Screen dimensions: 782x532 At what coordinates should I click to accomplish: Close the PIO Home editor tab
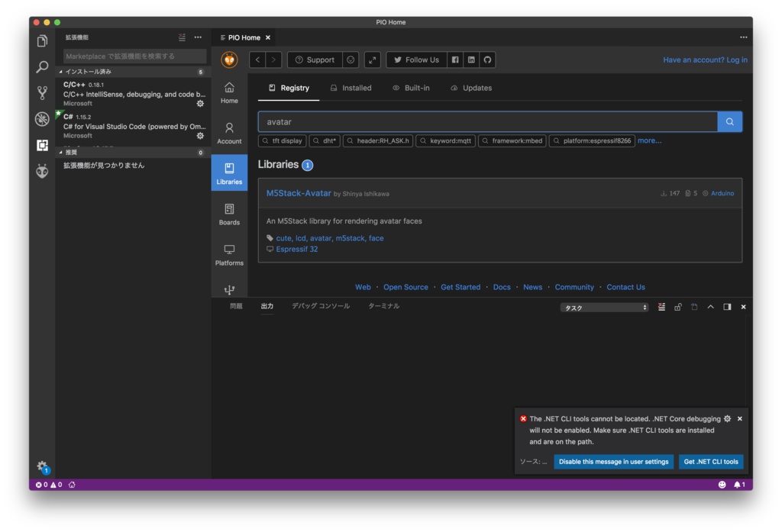[268, 37]
